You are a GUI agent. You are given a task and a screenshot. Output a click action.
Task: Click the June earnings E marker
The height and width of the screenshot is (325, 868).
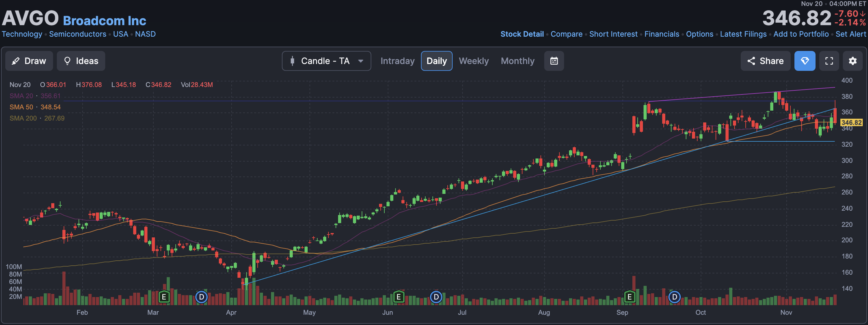[x=398, y=297]
